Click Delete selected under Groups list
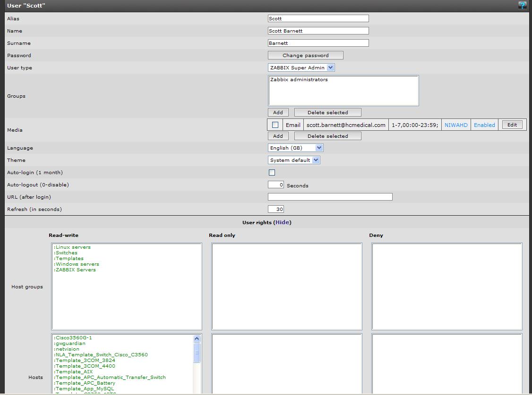 [x=327, y=112]
